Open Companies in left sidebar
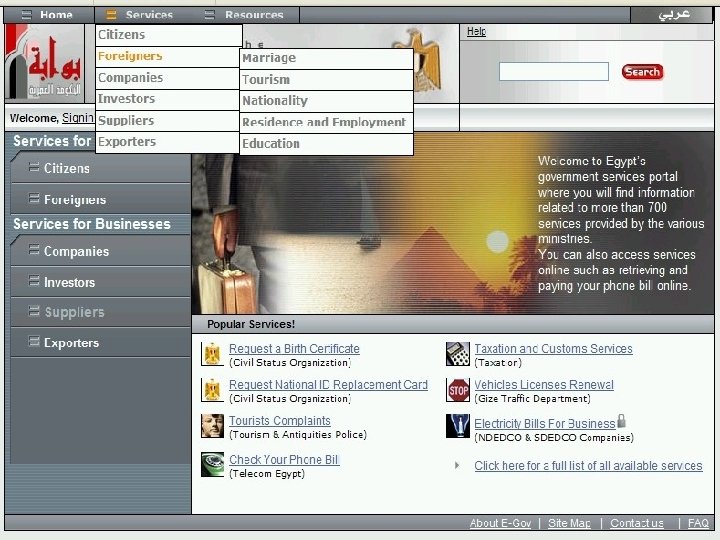Image resolution: width=720 pixels, height=540 pixels. click(x=100, y=251)
